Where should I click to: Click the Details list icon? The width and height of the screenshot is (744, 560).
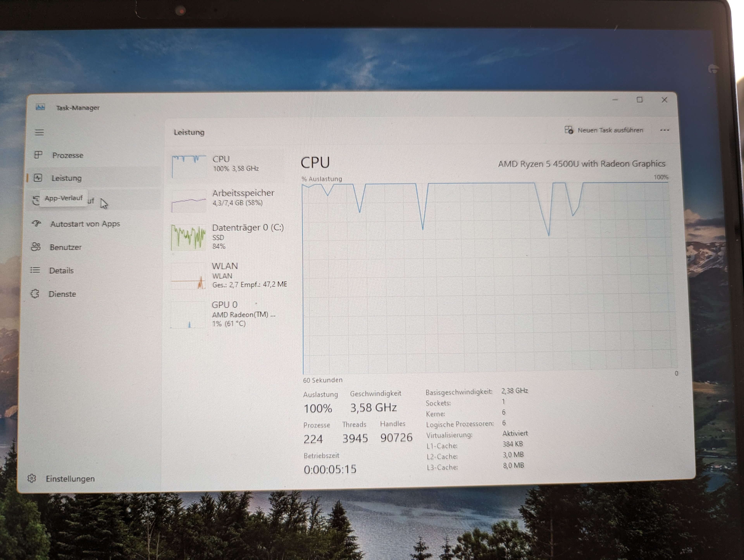(x=35, y=270)
